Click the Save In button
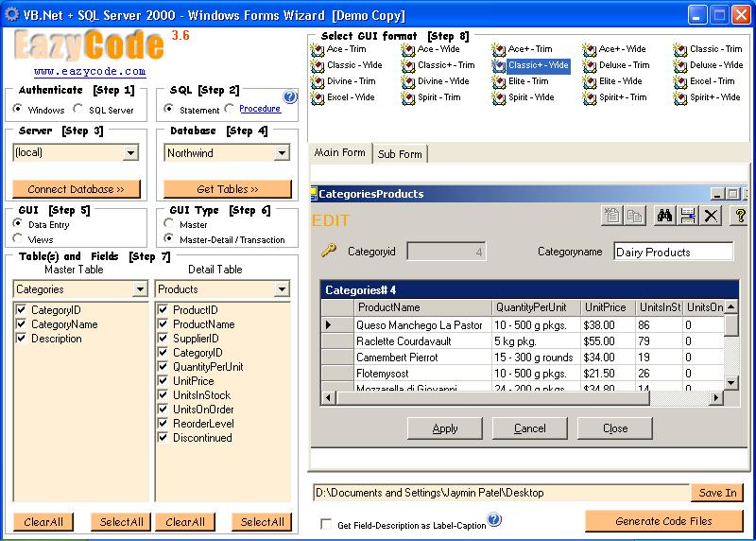 pos(717,493)
